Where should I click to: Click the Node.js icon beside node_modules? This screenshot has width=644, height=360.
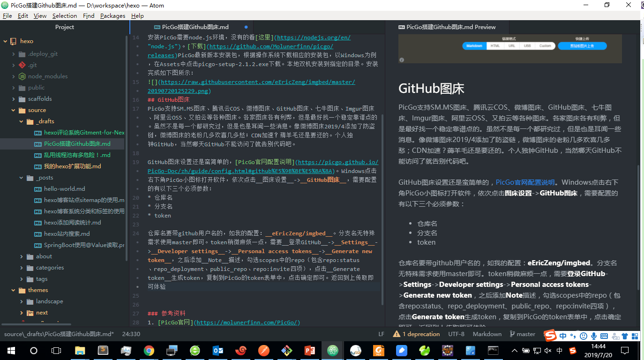click(x=22, y=76)
